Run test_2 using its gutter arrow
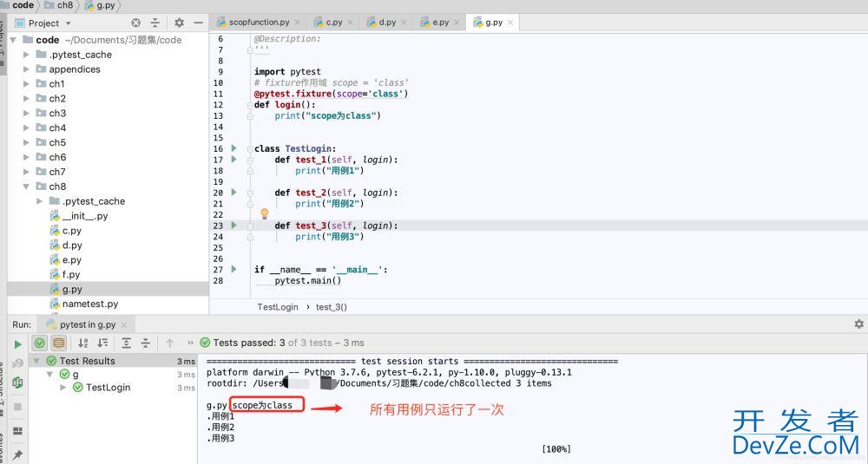Image resolution: width=868 pixels, height=464 pixels. click(x=233, y=193)
